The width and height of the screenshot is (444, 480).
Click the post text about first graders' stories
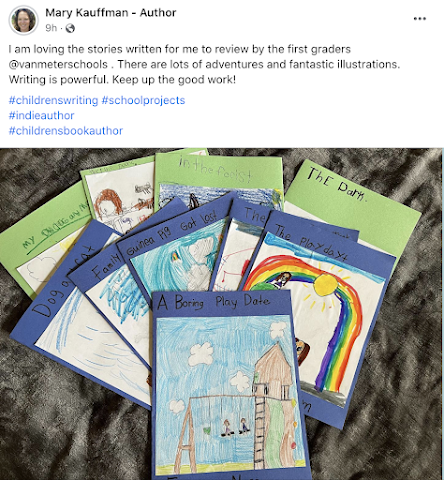204,64
